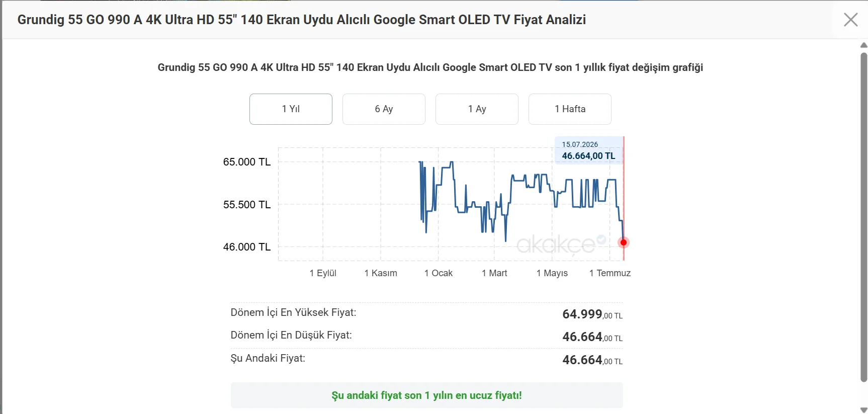The height and width of the screenshot is (414, 868).
Task: Click the 1 Ocak axis label
Action: click(439, 273)
